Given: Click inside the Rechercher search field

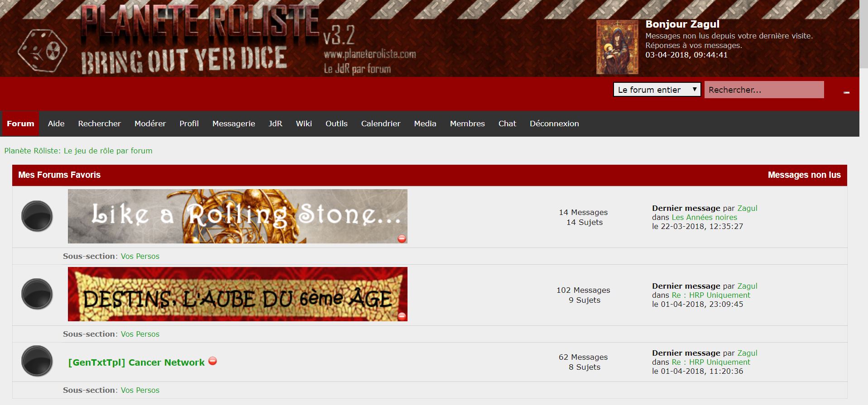Looking at the screenshot, I should (763, 90).
